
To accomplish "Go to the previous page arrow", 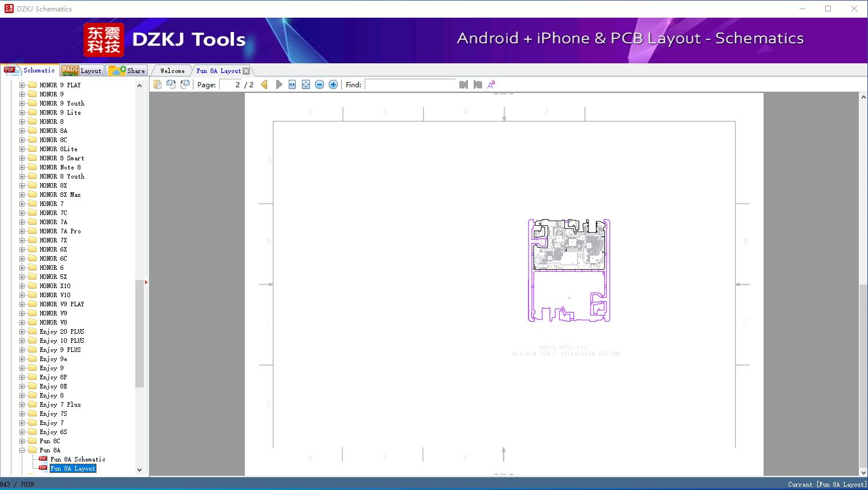I will point(264,84).
